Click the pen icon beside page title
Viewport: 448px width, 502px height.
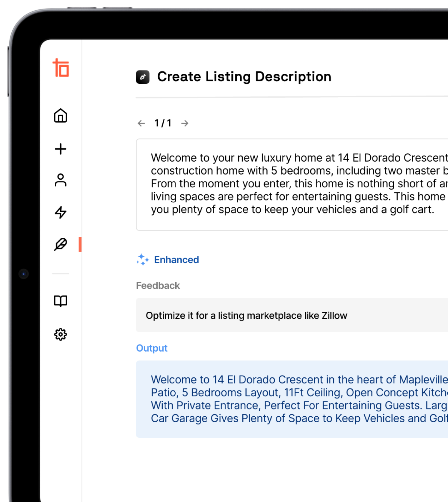coord(143,77)
